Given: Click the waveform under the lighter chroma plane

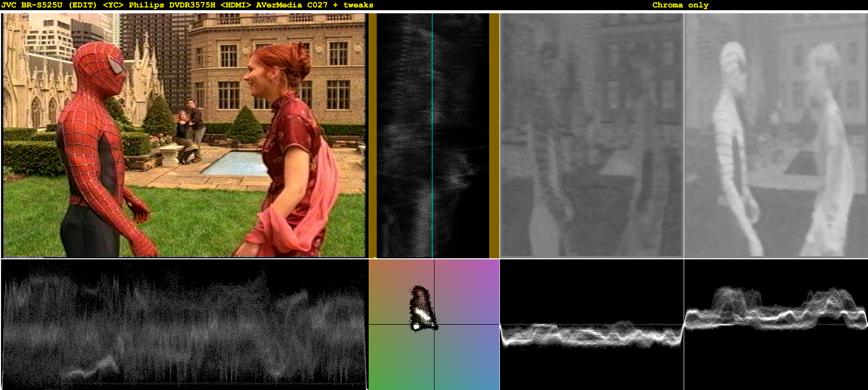Looking at the screenshot, I should tap(776, 325).
